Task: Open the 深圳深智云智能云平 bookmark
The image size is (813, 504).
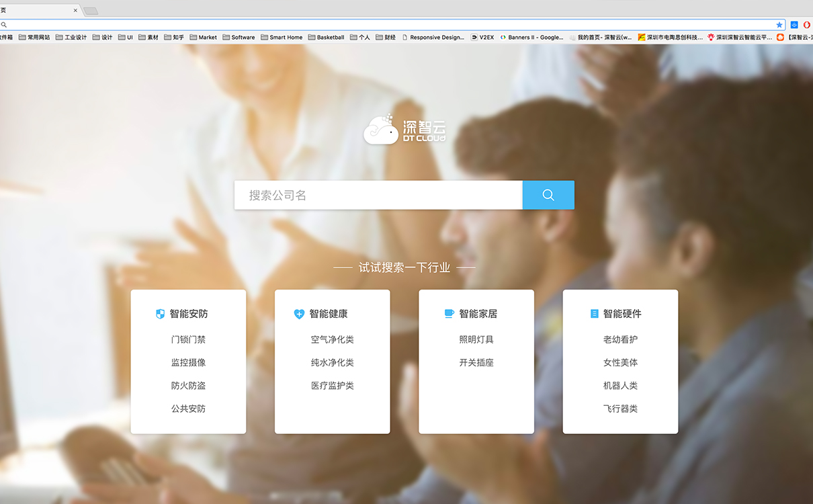Action: pos(740,38)
